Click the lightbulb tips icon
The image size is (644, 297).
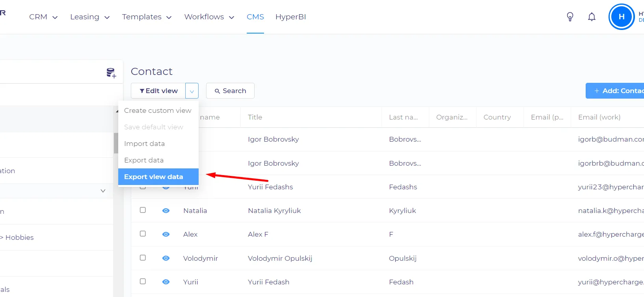click(x=570, y=17)
